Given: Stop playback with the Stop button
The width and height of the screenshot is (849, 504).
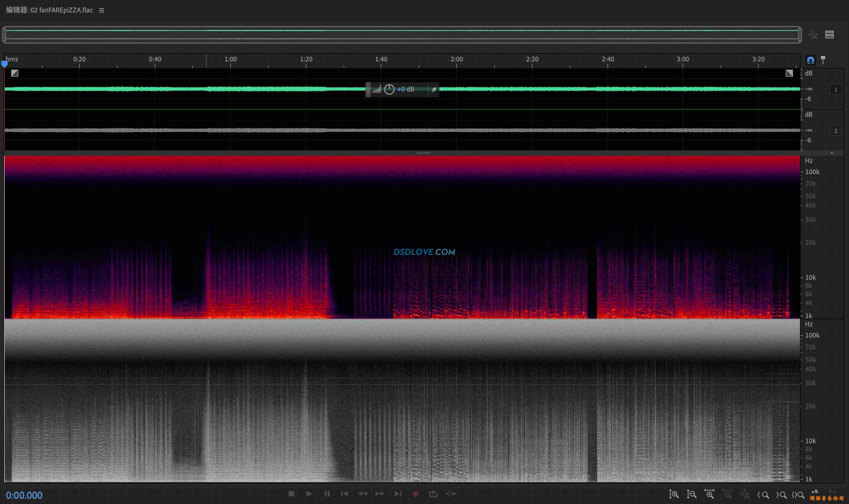Looking at the screenshot, I should [291, 494].
